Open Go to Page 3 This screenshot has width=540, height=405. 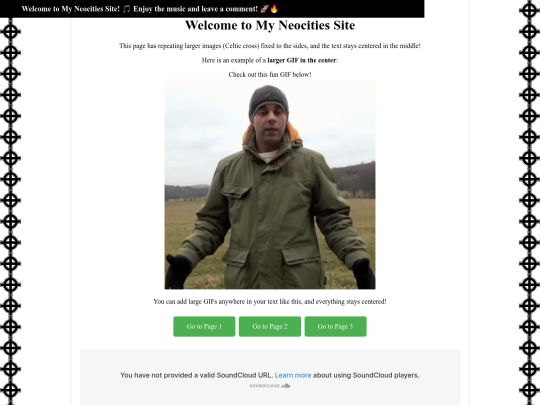coord(335,326)
